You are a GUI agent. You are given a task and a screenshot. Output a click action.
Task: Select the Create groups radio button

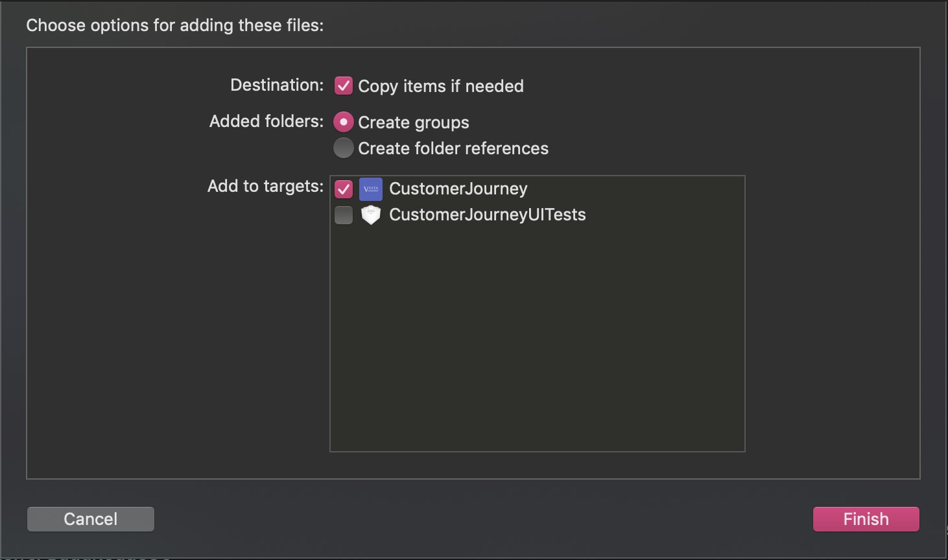coord(344,122)
